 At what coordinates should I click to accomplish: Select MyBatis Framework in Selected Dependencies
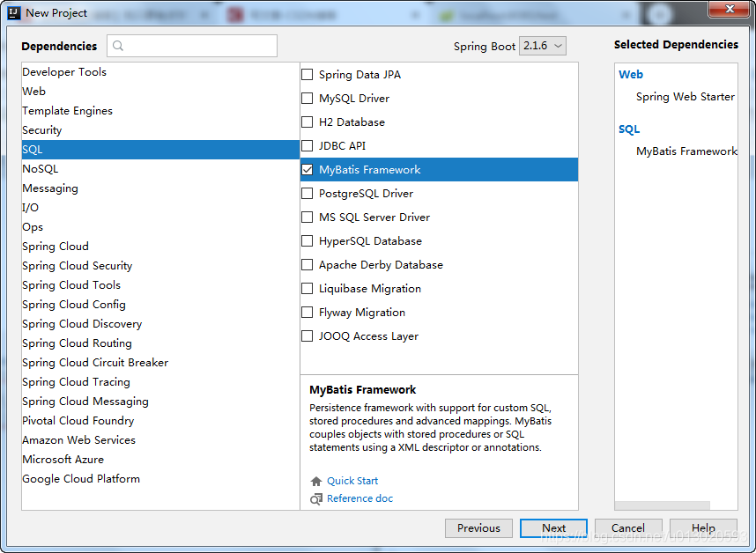686,151
